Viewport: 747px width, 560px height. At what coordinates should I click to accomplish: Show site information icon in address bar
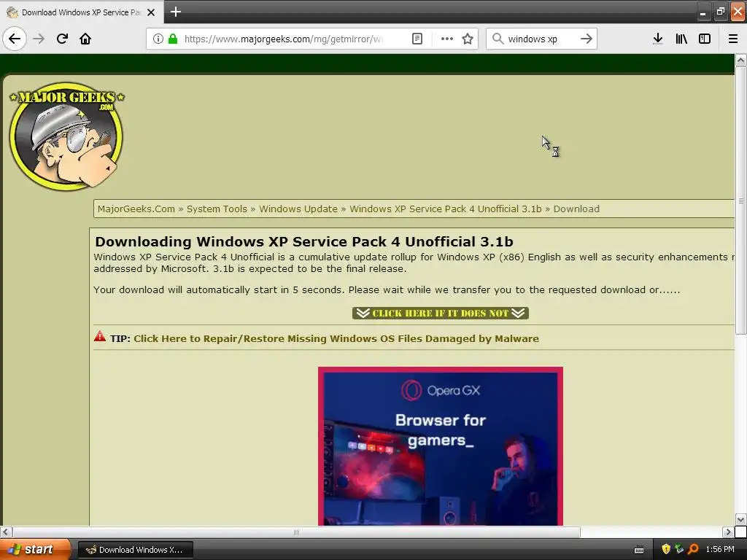(158, 39)
